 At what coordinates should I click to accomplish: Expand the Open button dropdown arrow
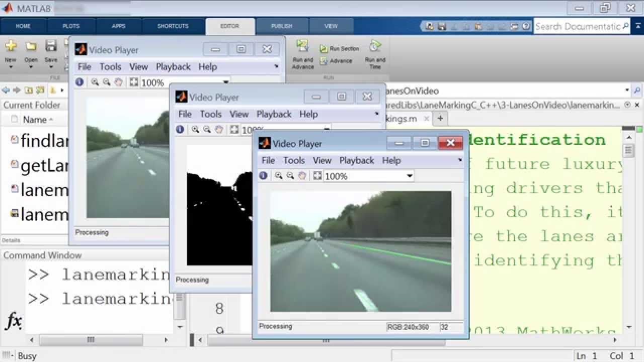(31, 67)
